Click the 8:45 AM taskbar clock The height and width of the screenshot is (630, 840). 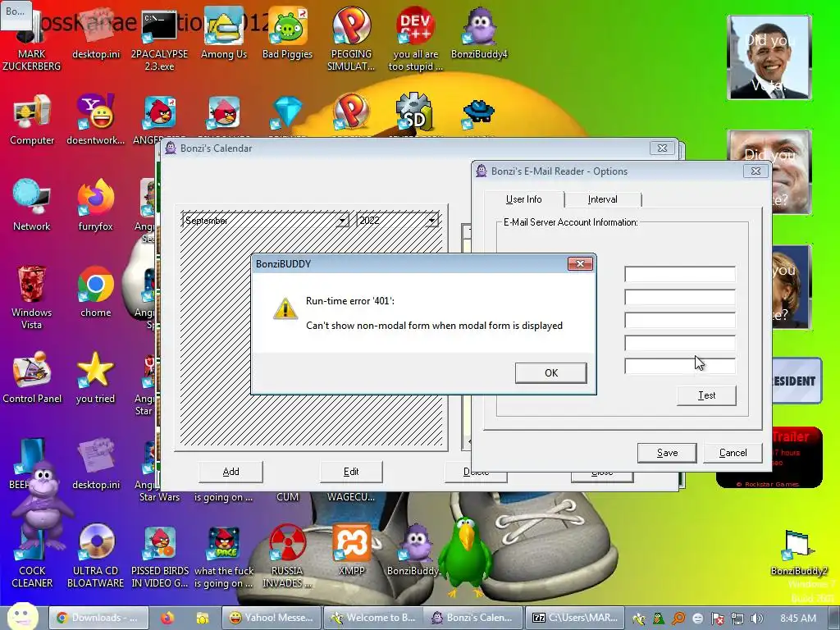798,619
